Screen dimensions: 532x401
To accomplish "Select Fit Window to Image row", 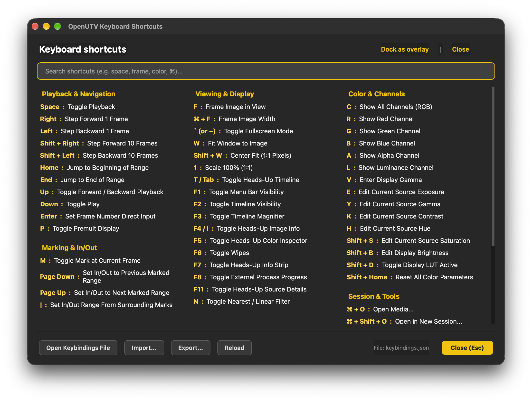I will [x=230, y=143].
